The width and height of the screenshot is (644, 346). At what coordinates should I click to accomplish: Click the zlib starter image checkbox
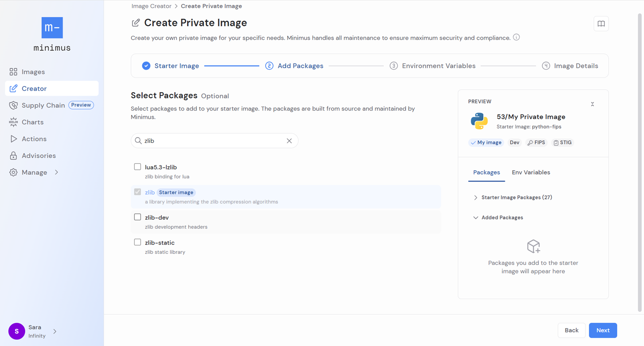click(137, 192)
